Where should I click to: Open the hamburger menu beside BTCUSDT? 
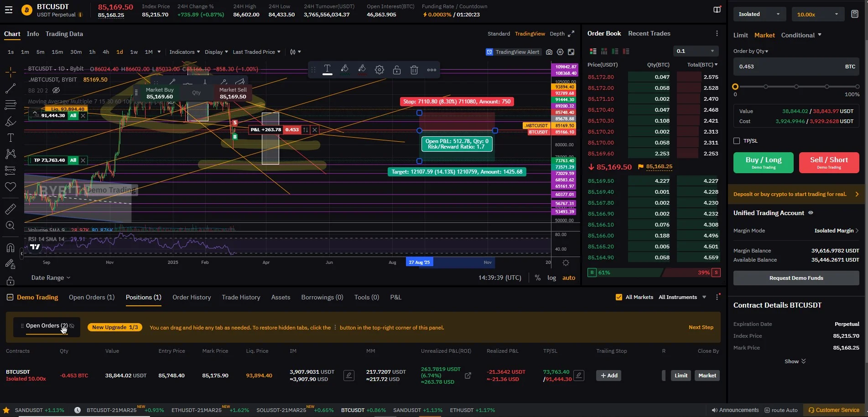[9, 10]
